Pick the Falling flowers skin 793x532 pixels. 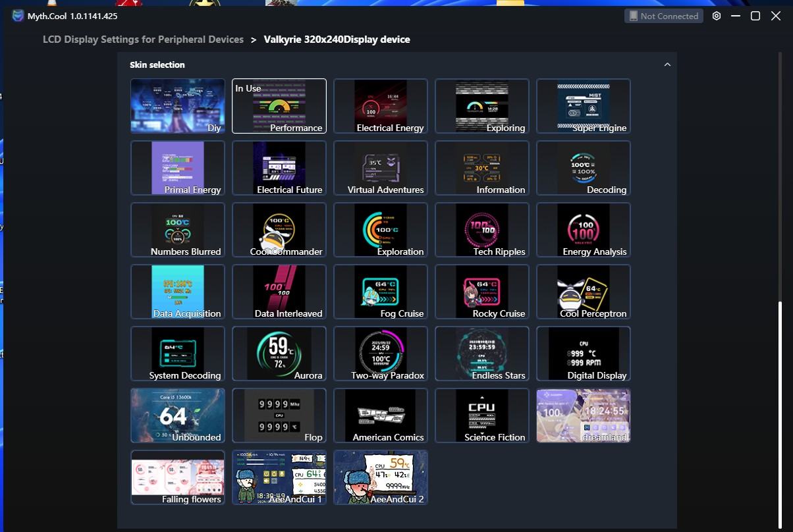coord(177,477)
